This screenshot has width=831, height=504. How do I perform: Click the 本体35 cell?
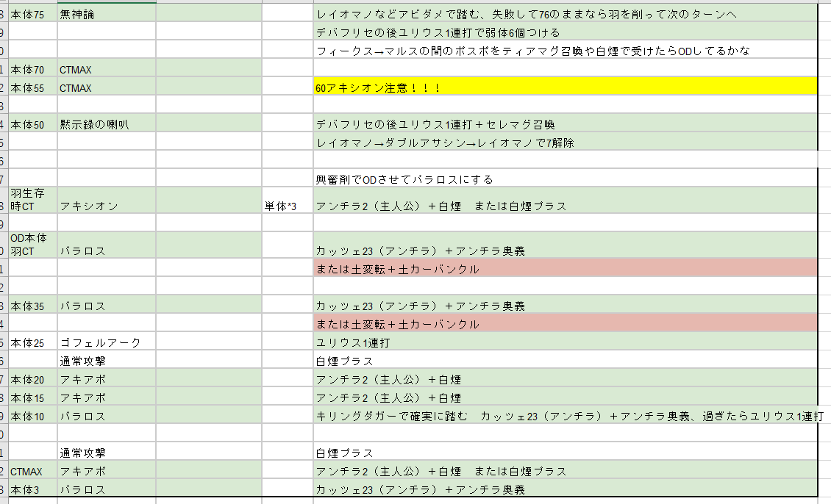(33, 305)
